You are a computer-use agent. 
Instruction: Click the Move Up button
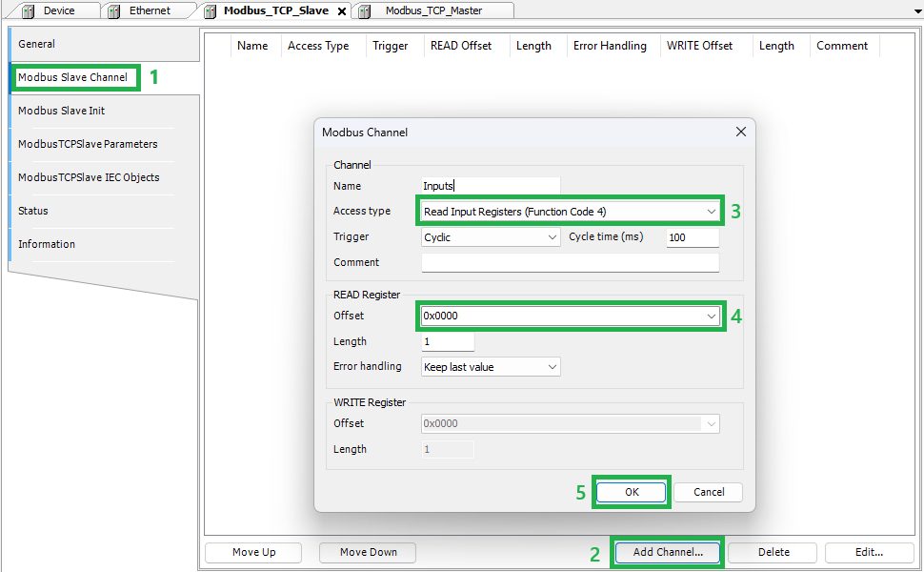click(x=253, y=552)
